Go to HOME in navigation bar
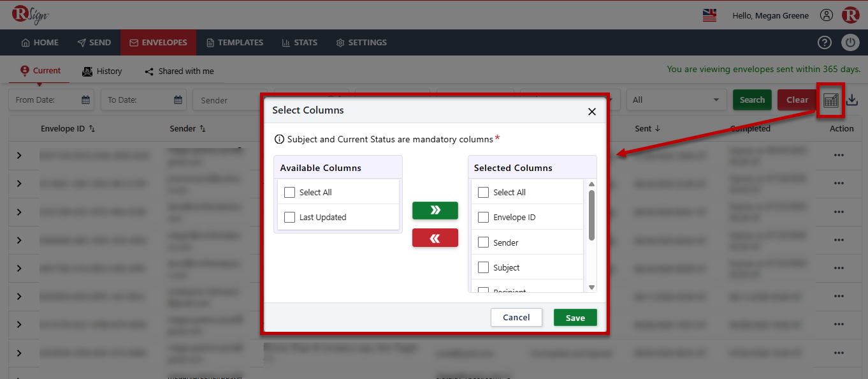The height and width of the screenshot is (379, 868). tap(40, 43)
